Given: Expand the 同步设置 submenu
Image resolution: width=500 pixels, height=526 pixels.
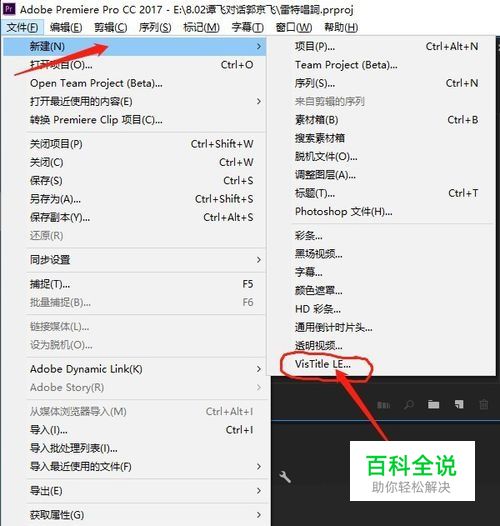Looking at the screenshot, I should (x=258, y=260).
